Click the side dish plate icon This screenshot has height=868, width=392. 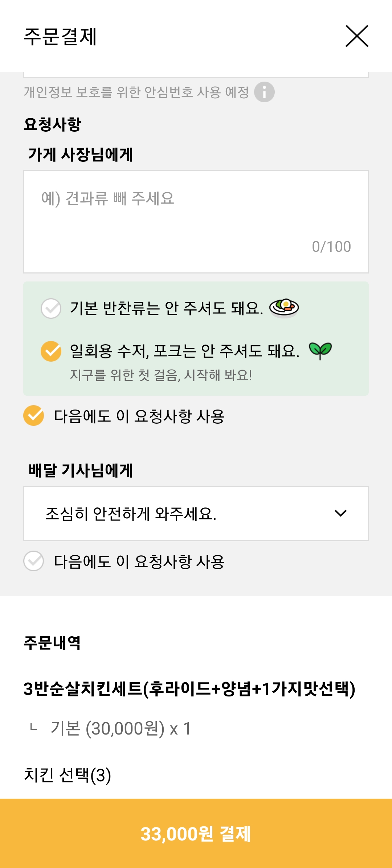(x=284, y=308)
